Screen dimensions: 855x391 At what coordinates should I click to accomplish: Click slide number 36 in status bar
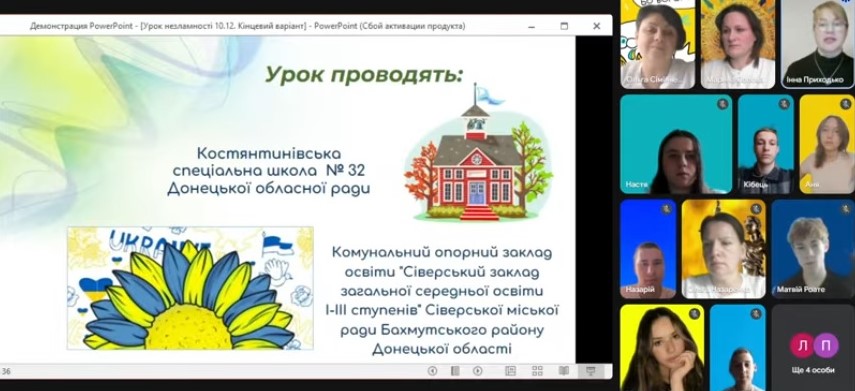pyautogui.click(x=6, y=371)
